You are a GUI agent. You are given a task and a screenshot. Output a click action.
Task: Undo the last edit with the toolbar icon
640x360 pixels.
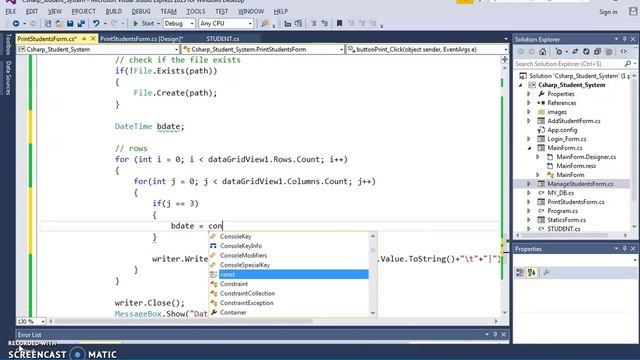(96, 24)
